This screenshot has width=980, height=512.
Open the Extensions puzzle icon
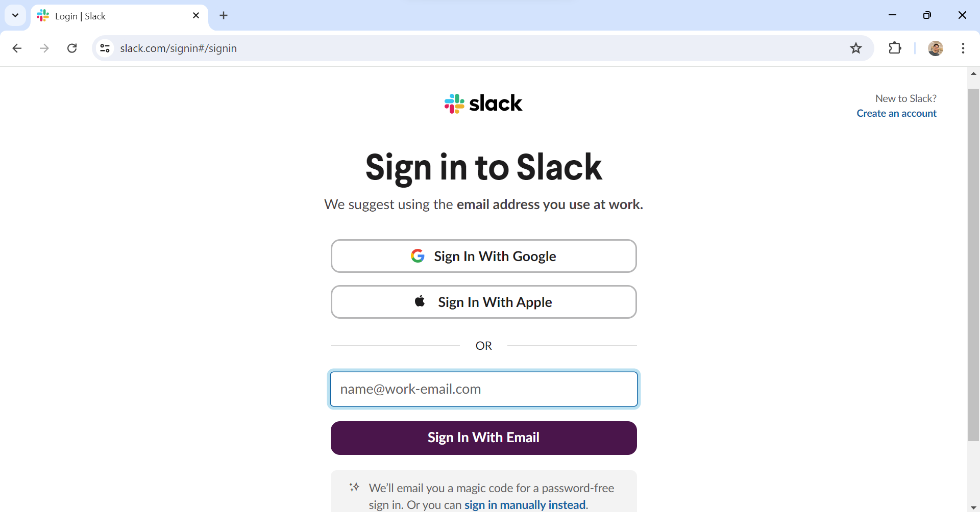pos(895,48)
